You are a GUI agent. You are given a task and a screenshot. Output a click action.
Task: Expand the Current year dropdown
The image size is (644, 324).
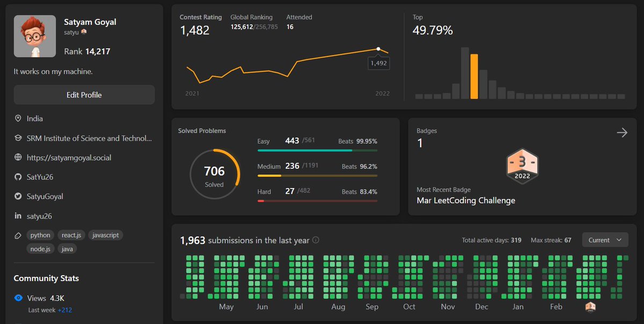605,240
